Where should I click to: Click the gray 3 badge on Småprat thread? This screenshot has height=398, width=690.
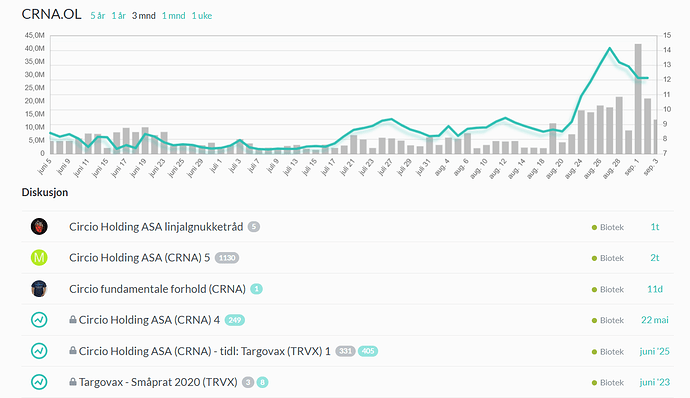click(248, 382)
